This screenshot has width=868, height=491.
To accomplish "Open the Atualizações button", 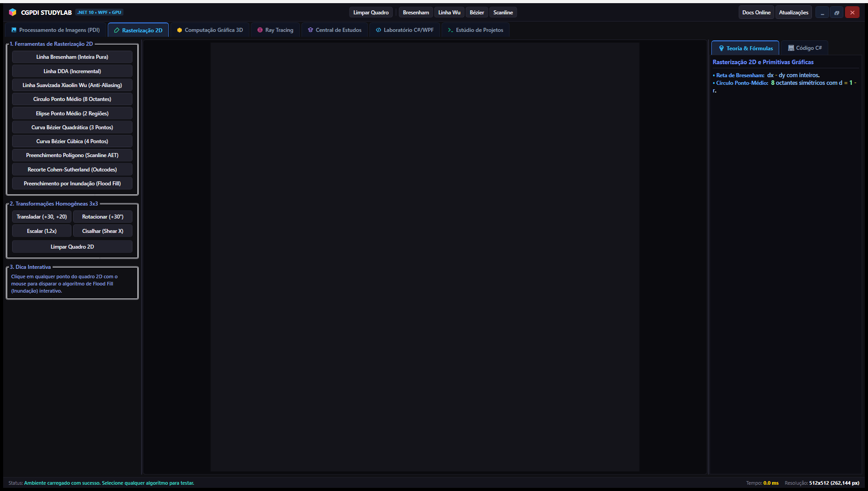I will pos(793,13).
